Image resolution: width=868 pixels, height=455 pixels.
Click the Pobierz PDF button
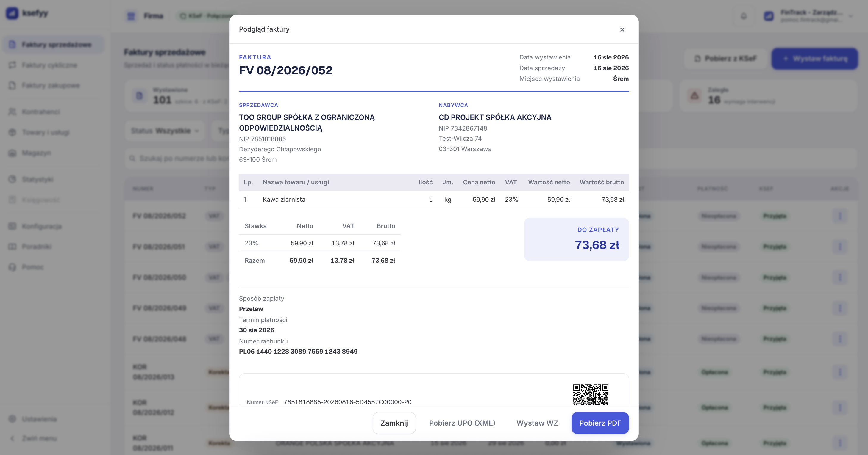tap(600, 423)
